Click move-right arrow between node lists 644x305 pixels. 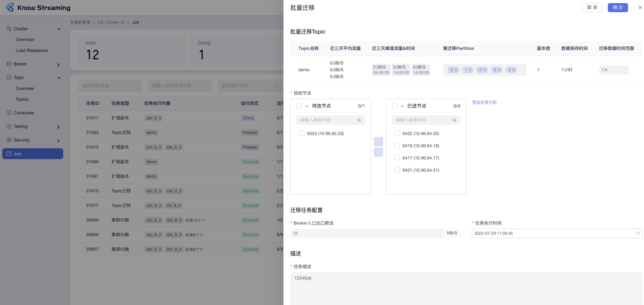[x=378, y=142]
